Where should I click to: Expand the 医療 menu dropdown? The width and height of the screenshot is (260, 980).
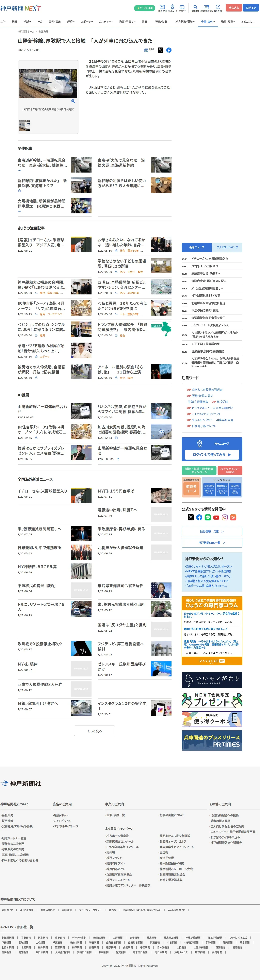[146, 22]
